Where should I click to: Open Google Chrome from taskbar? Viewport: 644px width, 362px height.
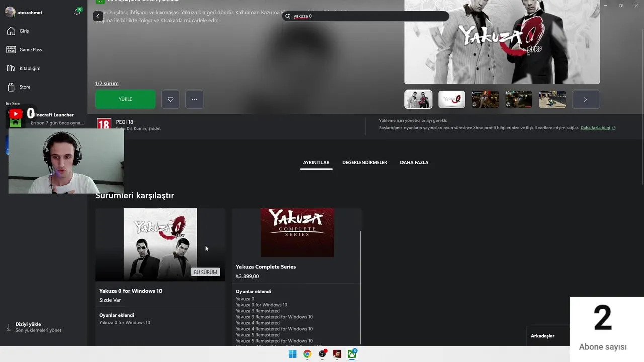click(307, 354)
